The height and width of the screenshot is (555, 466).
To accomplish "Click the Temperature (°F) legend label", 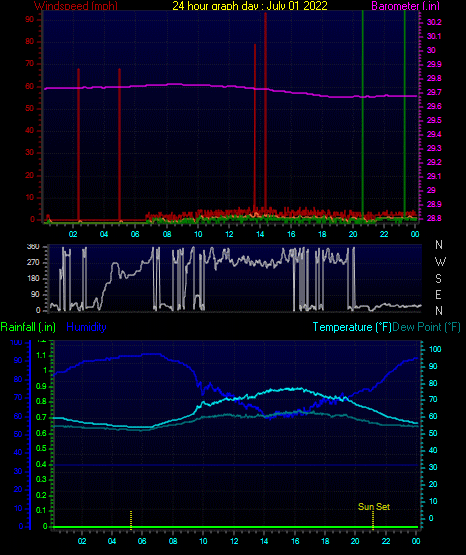I will click(x=352, y=327).
